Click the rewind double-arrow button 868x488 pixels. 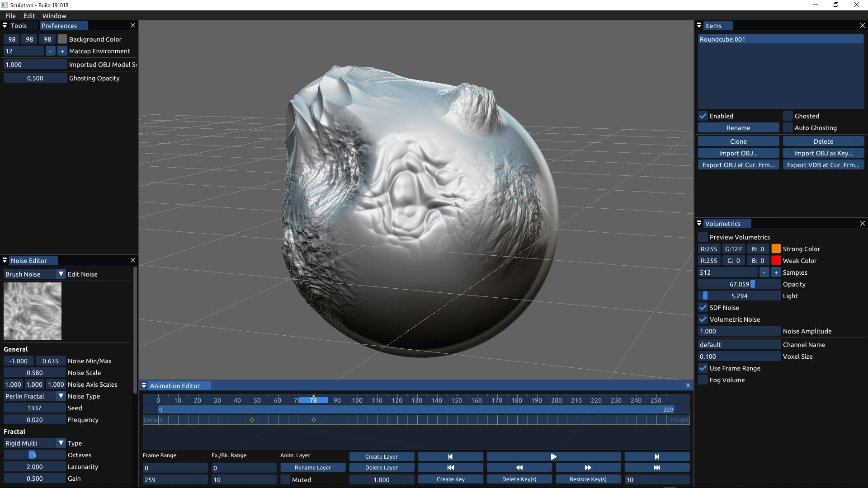click(x=519, y=468)
